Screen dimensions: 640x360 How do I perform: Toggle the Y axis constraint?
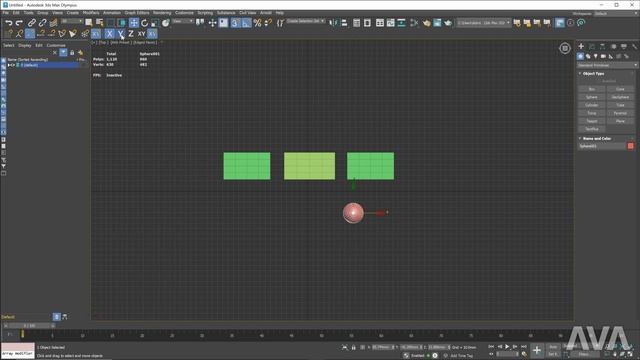(x=120, y=34)
